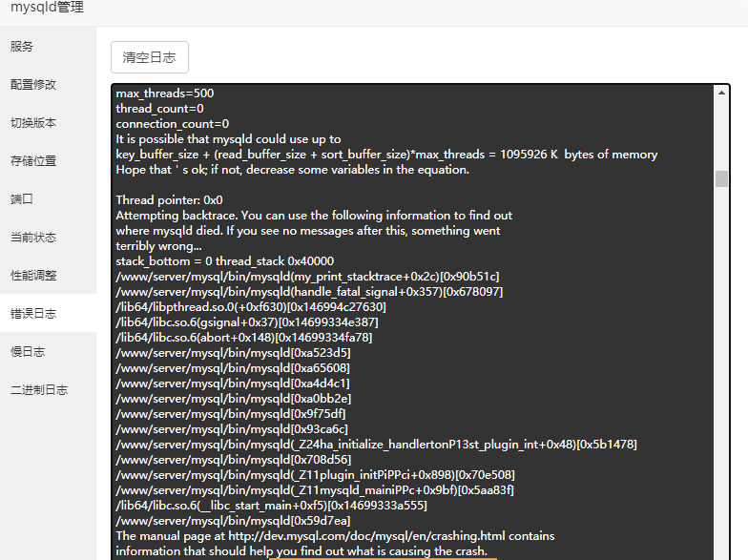Click the 'key_buffer_size' memory equation line
Image resolution: width=748 pixels, height=560 pixels.
coord(386,155)
